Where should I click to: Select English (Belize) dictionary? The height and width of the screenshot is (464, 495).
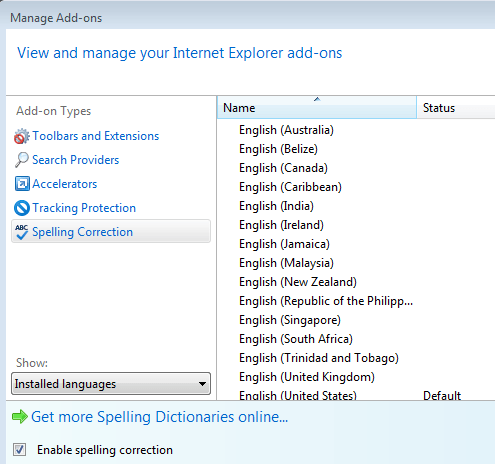(x=278, y=149)
